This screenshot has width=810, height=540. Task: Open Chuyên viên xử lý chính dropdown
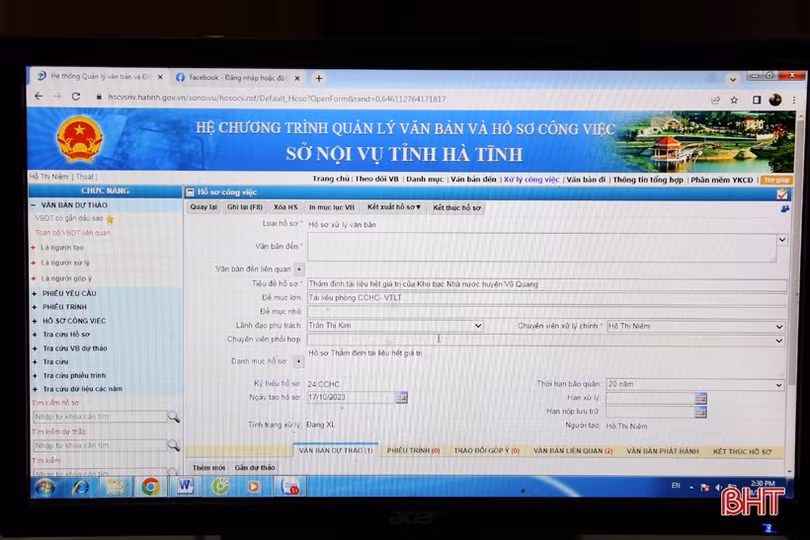click(x=779, y=327)
